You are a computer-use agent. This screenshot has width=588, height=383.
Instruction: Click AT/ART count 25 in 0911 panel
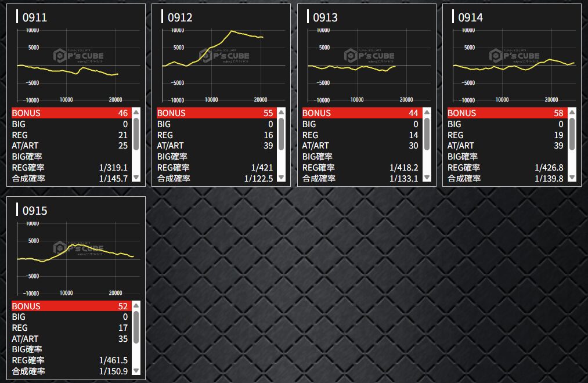(x=123, y=146)
